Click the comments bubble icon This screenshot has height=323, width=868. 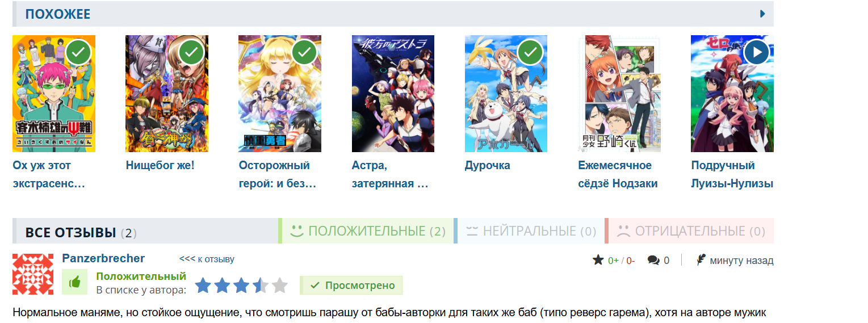[x=653, y=261]
